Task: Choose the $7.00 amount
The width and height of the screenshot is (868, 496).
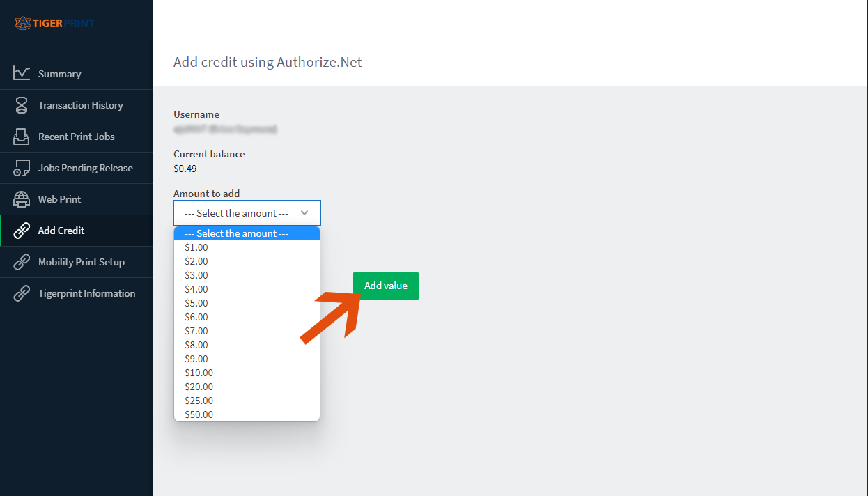Action: 247,331
